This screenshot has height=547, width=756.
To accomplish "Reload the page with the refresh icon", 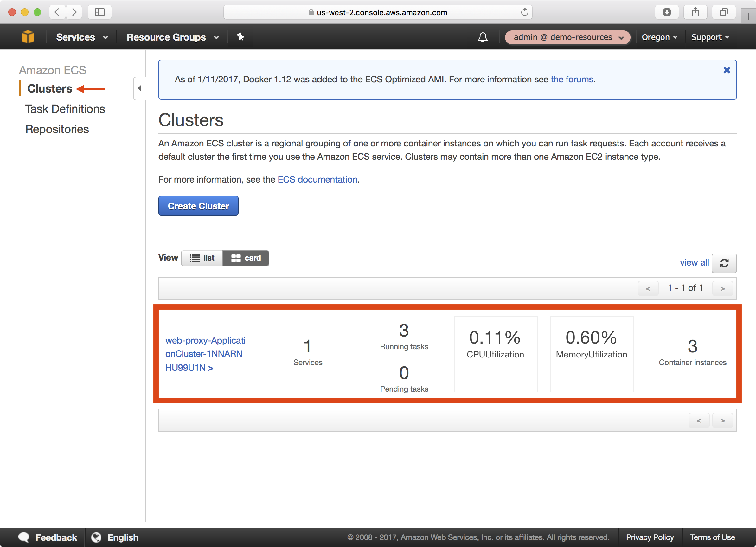I will [x=524, y=12].
